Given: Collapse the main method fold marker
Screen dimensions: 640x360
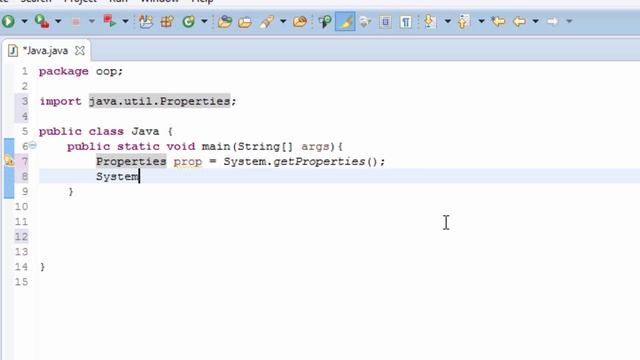Looking at the screenshot, I should pyautogui.click(x=33, y=145).
